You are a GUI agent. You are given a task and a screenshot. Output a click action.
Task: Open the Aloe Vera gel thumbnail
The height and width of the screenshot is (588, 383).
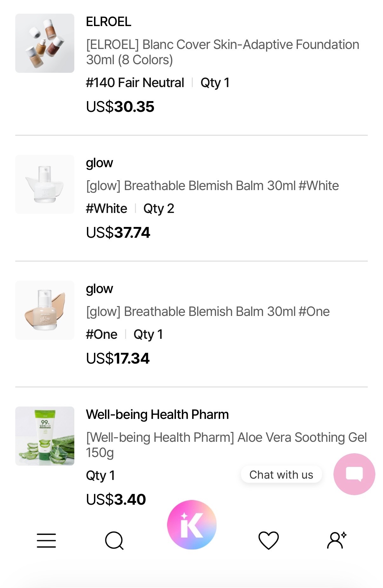[45, 436]
